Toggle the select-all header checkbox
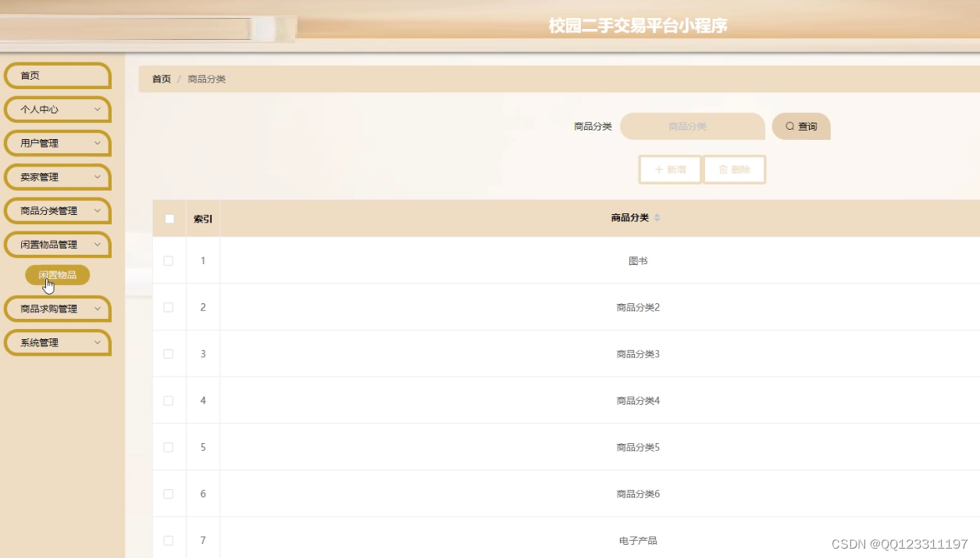Screen dimensions: 980x558 click(169, 219)
